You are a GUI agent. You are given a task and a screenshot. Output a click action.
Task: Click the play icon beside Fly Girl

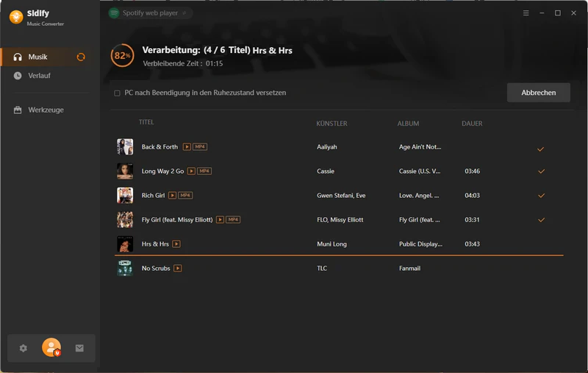click(220, 220)
